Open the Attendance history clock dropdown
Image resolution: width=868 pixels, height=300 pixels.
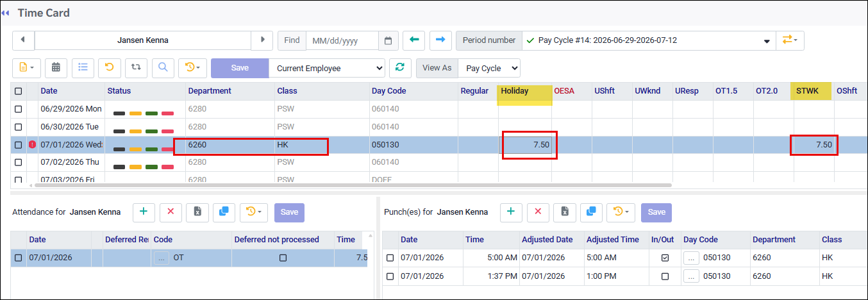(254, 212)
